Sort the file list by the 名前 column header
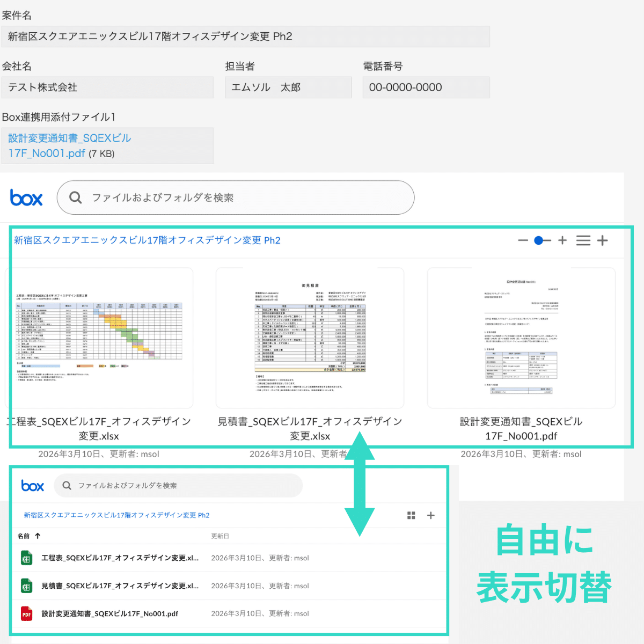Image resolution: width=644 pixels, height=644 pixels. pyautogui.click(x=24, y=536)
